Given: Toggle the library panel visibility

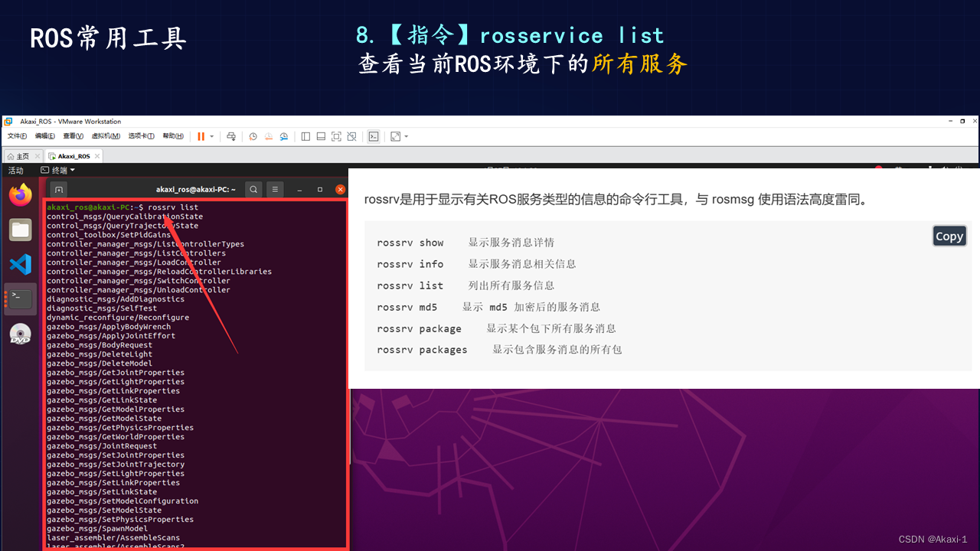Looking at the screenshot, I should pos(305,136).
